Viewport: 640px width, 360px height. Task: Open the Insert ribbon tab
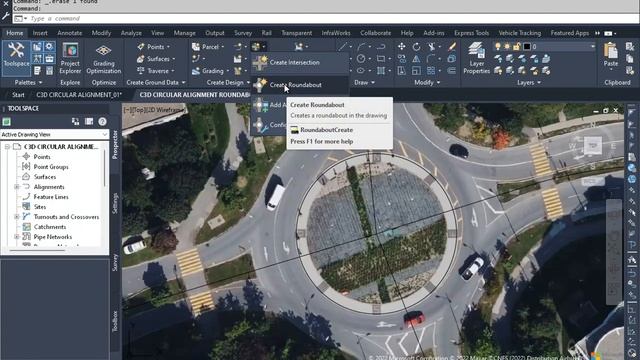40,33
